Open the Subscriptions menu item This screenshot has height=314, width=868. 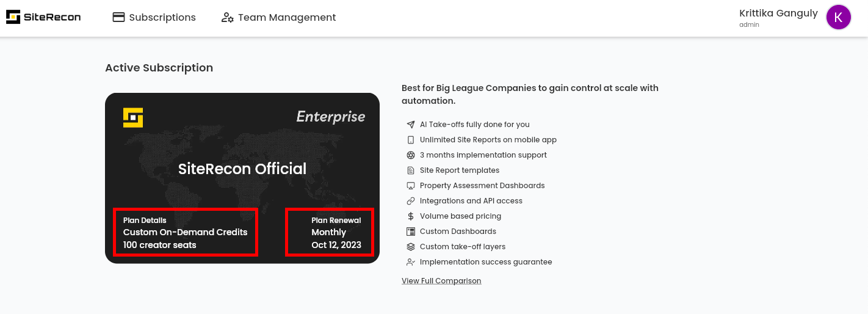click(154, 17)
